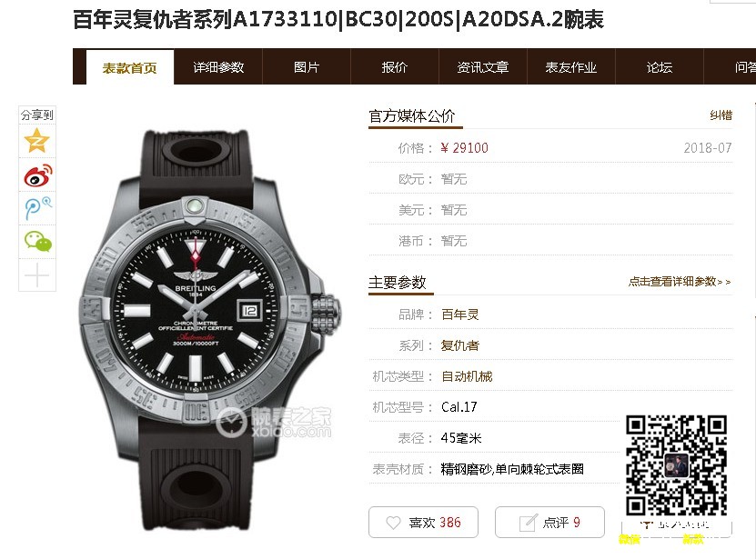Image resolution: width=756 pixels, height=559 pixels.
Task: Click the 复仇者 series link
Action: (460, 345)
